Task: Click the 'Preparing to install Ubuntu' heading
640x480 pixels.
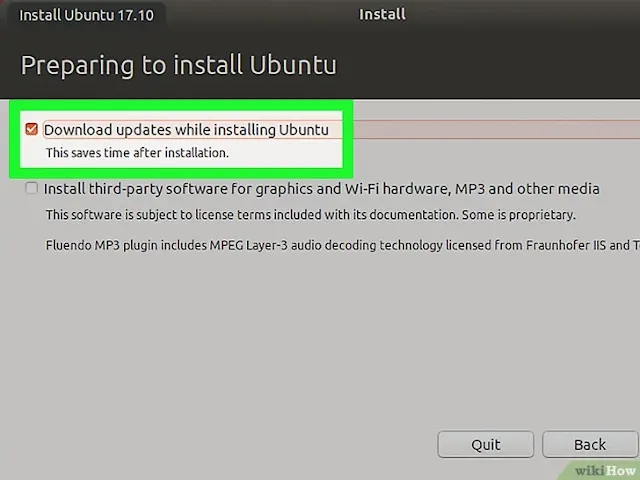Action: (179, 65)
